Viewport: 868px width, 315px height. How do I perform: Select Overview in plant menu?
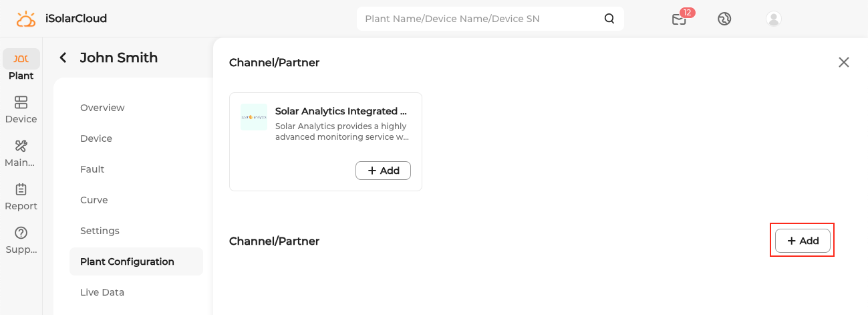102,108
